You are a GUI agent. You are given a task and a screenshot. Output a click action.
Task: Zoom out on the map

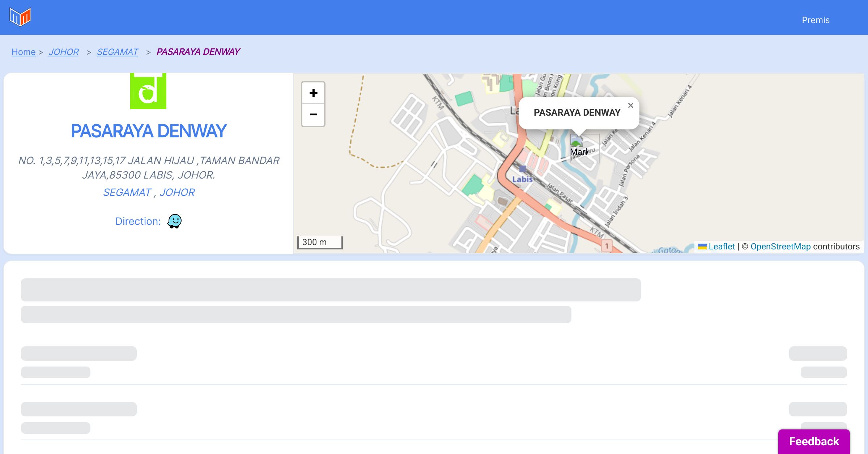coord(313,115)
